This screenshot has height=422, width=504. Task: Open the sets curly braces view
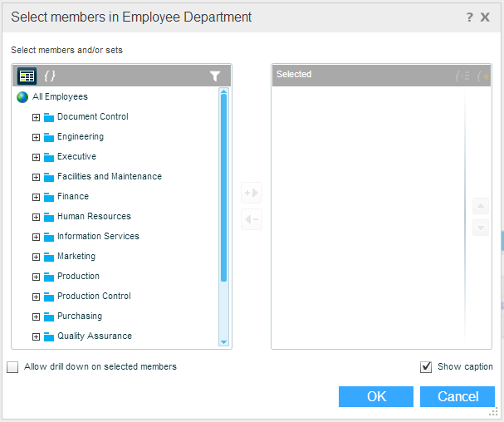pos(50,76)
